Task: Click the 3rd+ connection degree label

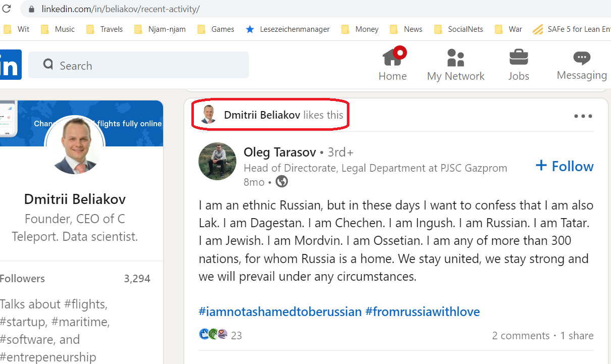Action: click(x=341, y=152)
